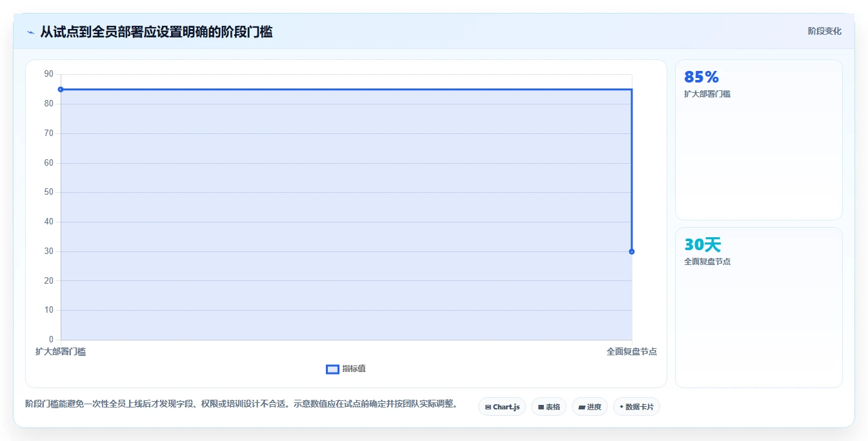868x441 pixels.
Task: Click the 全面复盘节点 card caption
Action: tap(707, 262)
